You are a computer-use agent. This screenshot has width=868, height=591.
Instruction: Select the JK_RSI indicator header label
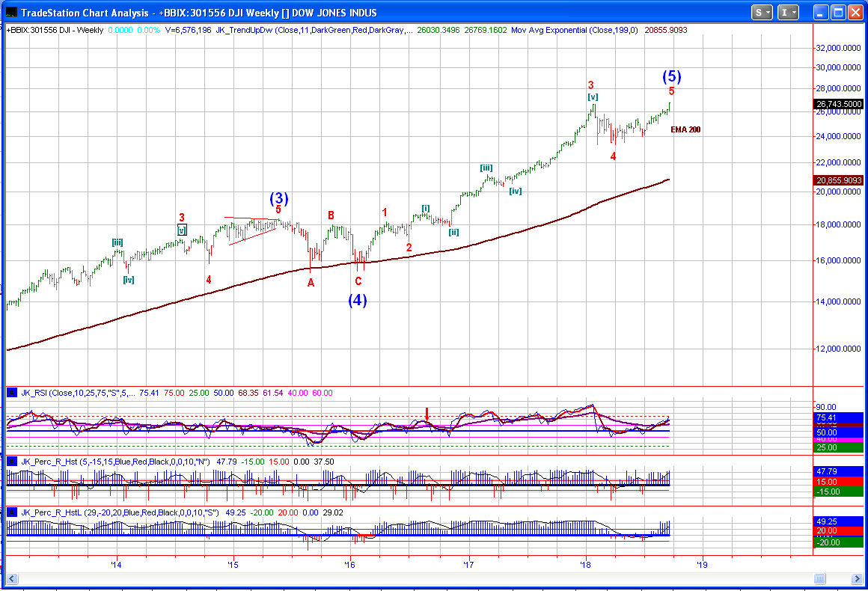(78, 393)
